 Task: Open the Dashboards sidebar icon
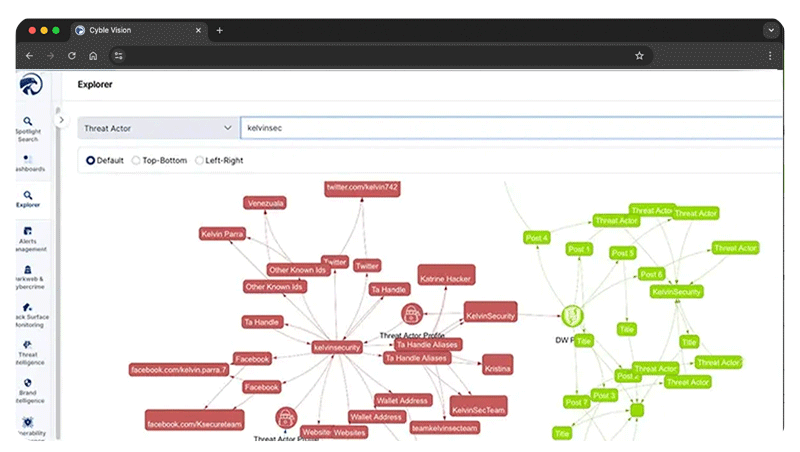(28, 163)
